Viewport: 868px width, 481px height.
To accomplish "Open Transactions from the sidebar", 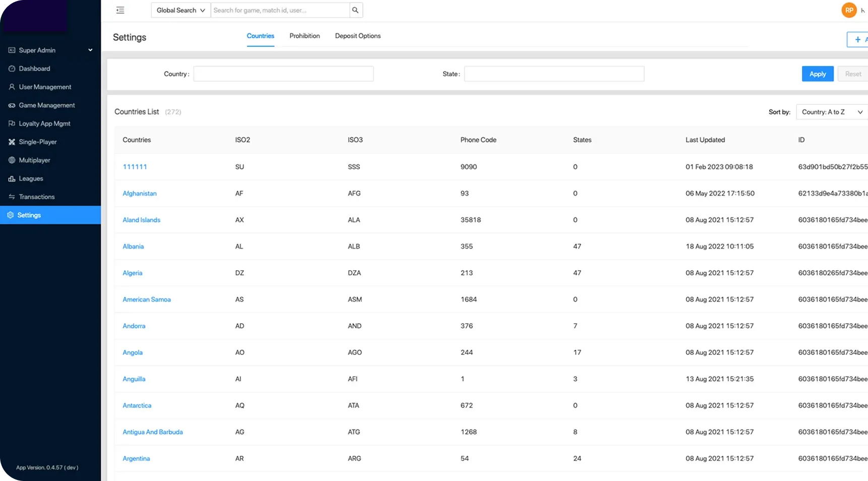I will click(x=36, y=197).
